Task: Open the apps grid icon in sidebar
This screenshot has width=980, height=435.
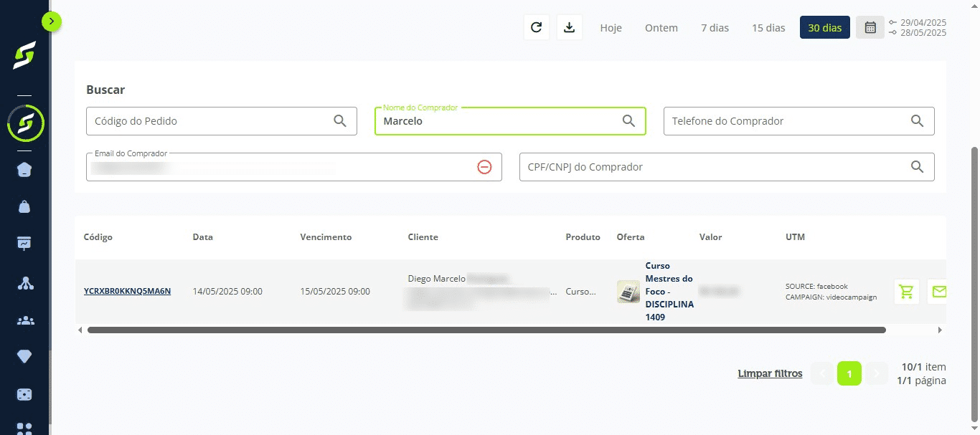Action: (24, 429)
